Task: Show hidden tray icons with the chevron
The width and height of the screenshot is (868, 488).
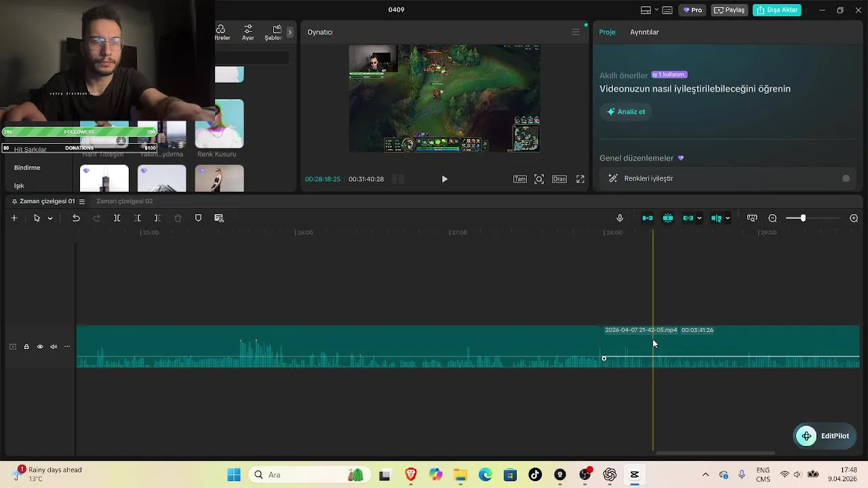Action: coord(705,475)
